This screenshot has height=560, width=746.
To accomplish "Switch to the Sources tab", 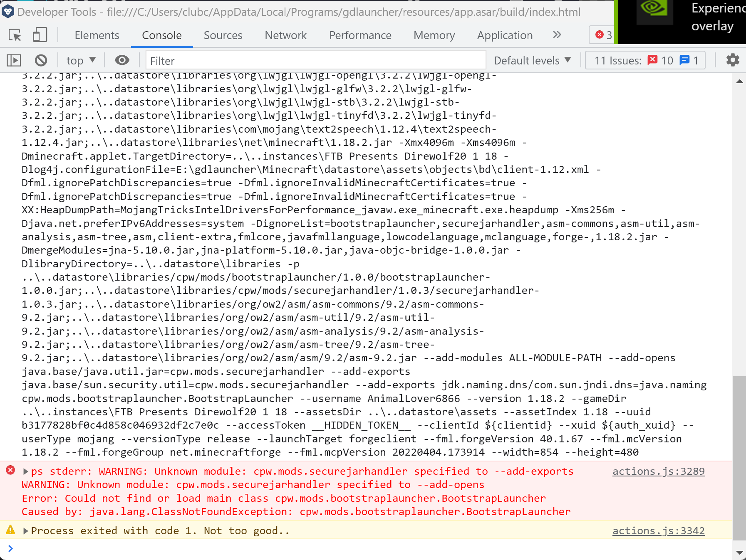I will [x=223, y=35].
